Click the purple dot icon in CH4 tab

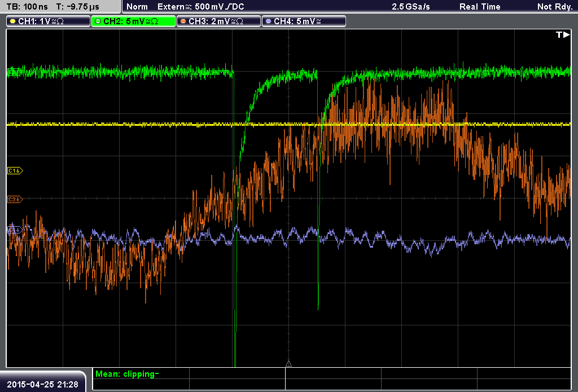268,21
